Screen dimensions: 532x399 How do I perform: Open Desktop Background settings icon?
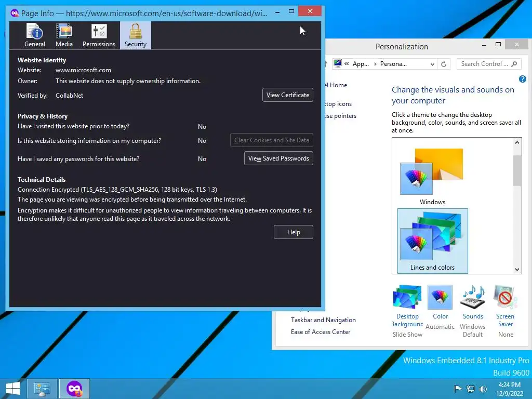pos(407,297)
